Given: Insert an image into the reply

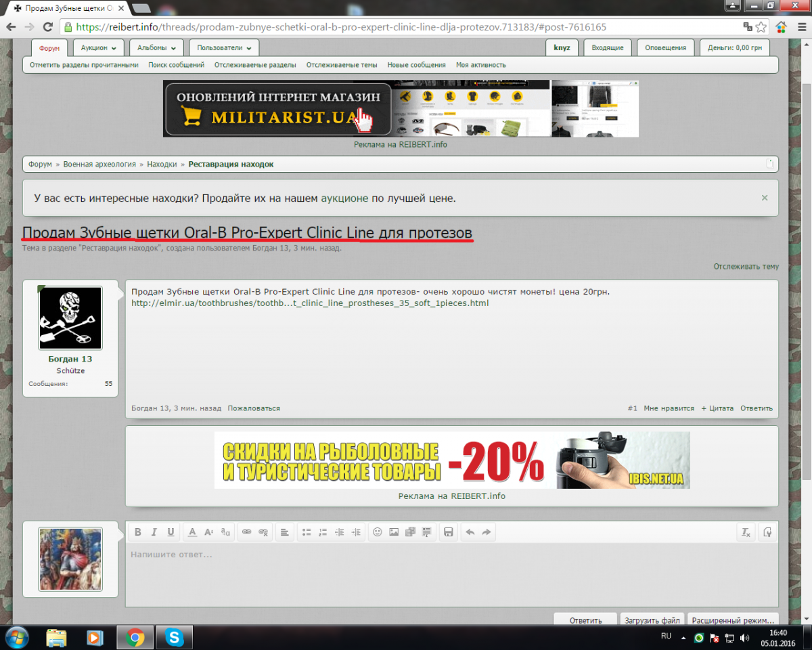Looking at the screenshot, I should (x=394, y=532).
